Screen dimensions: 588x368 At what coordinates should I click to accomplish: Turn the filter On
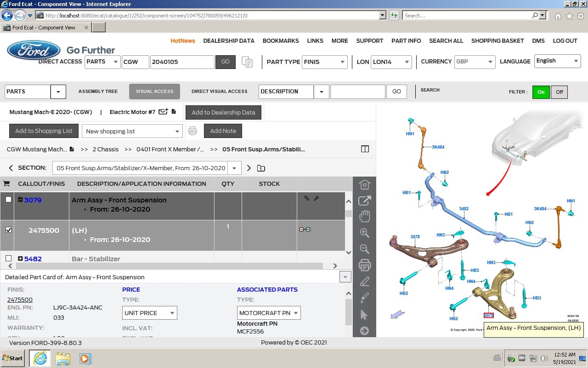tap(541, 92)
